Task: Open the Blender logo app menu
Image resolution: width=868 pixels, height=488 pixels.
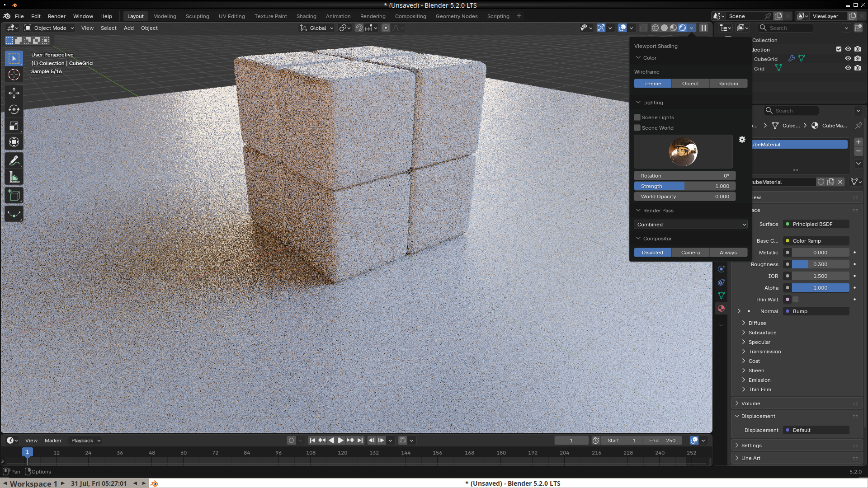Action: coord(7,16)
